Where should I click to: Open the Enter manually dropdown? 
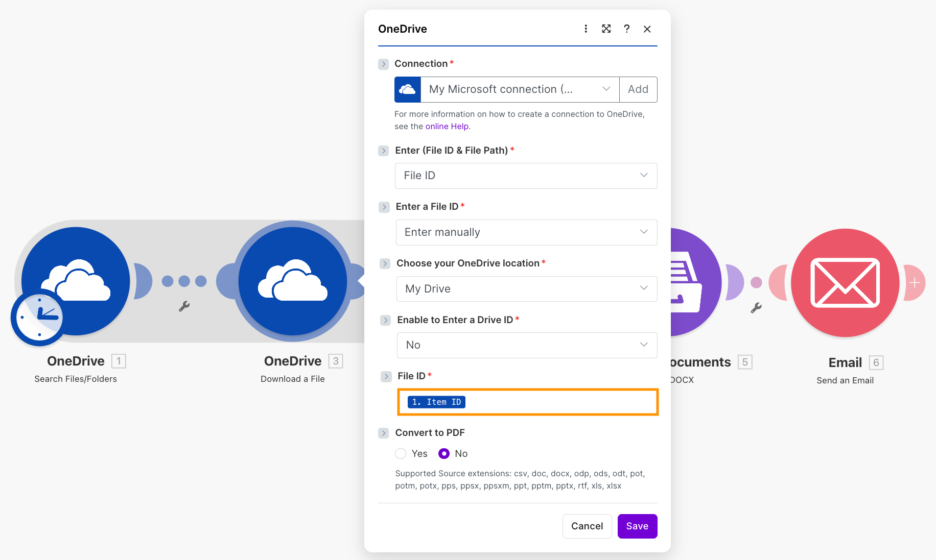click(526, 232)
